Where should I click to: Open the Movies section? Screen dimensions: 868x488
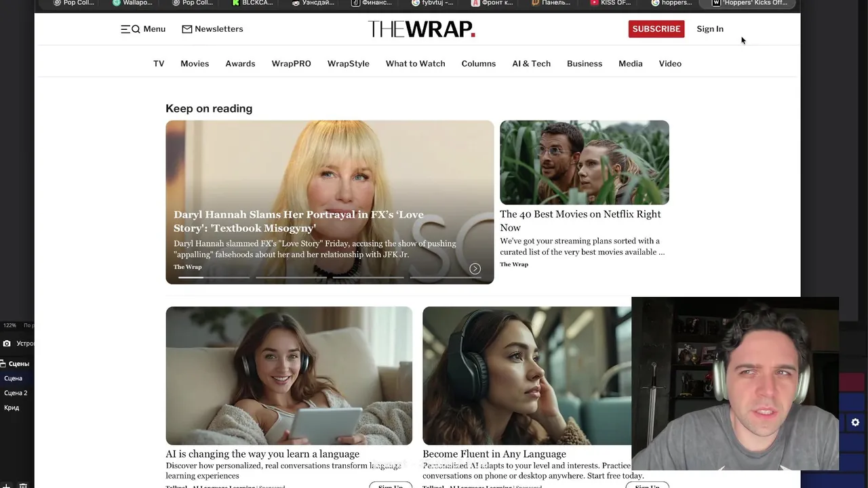[195, 64]
